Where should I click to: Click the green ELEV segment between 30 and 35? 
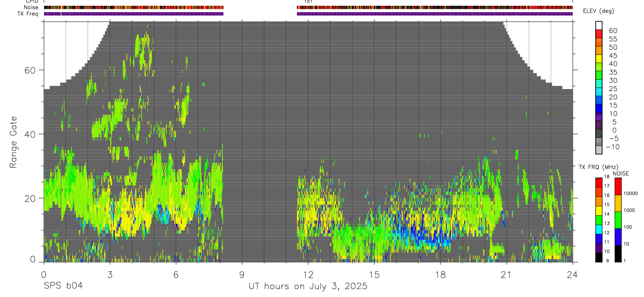[599, 75]
